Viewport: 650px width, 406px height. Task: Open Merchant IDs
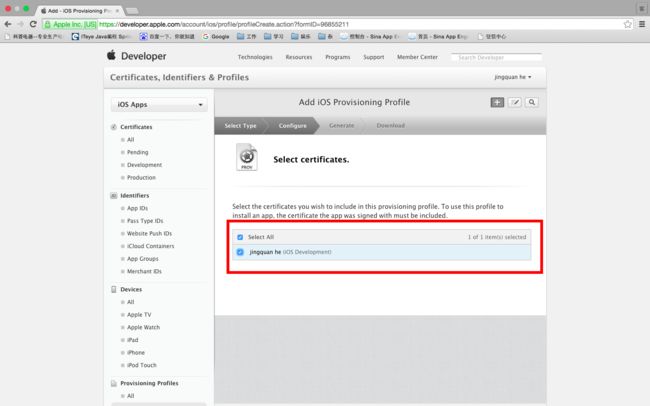(144, 271)
